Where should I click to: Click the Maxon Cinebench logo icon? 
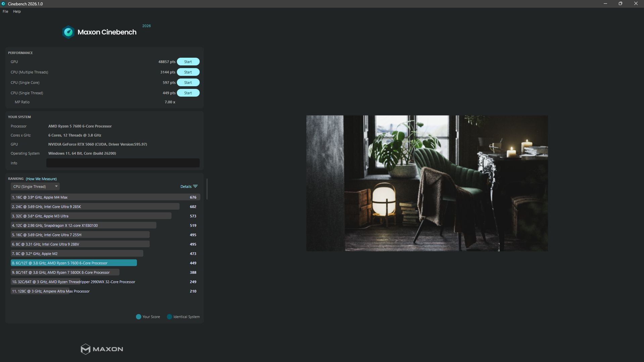68,32
